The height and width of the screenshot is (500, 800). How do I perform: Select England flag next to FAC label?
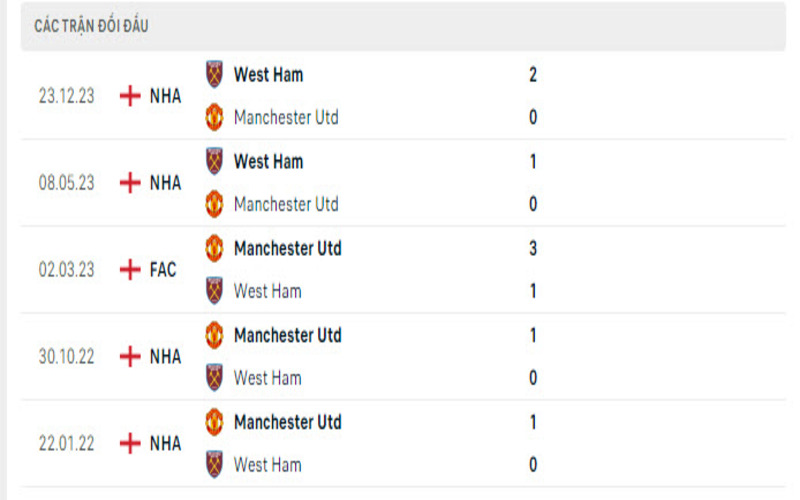point(129,270)
